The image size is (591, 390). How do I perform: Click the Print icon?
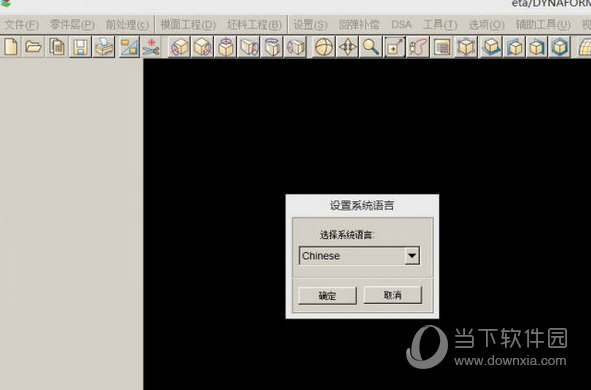click(x=103, y=47)
